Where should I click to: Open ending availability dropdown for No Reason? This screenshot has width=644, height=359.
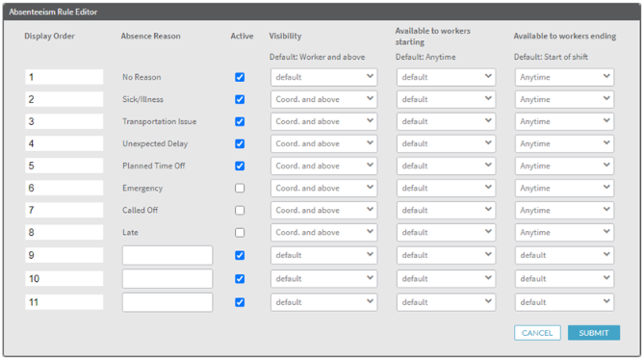click(564, 77)
